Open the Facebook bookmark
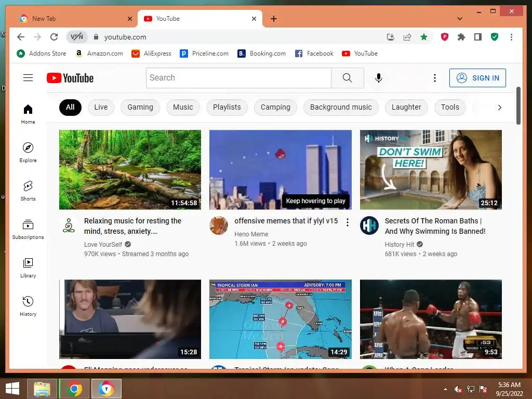The image size is (532, 399). [x=314, y=54]
